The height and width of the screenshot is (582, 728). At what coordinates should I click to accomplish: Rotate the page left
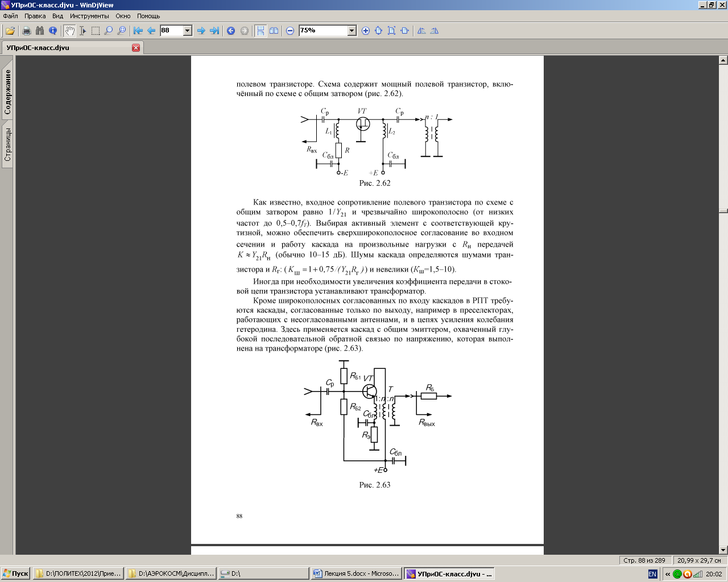pos(421,31)
